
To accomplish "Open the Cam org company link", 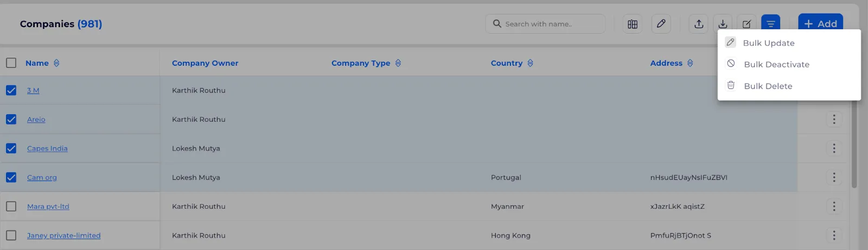I will (42, 177).
